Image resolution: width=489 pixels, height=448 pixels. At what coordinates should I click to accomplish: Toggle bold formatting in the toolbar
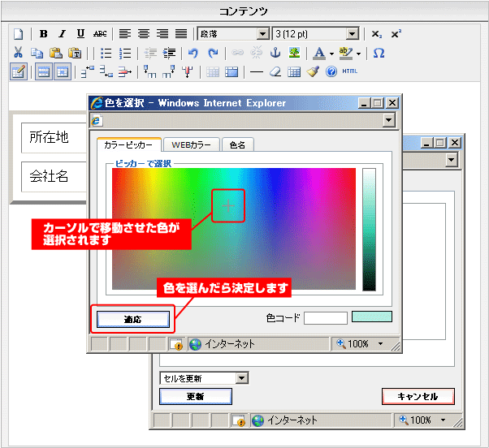[x=44, y=33]
